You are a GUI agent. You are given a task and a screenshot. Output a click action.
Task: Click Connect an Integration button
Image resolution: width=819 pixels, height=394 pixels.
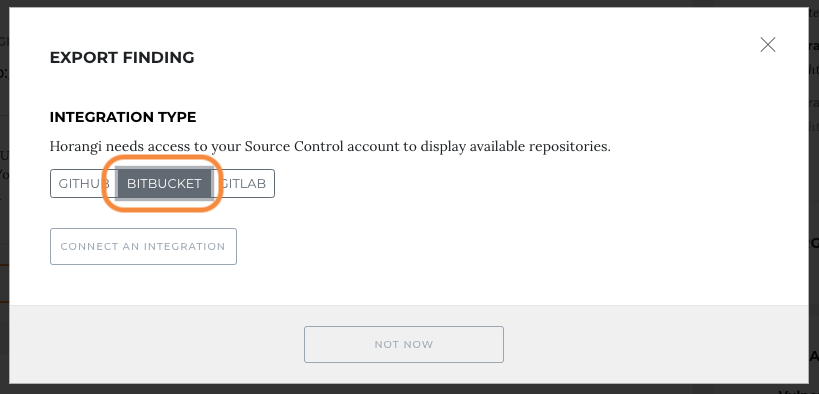[x=143, y=246]
